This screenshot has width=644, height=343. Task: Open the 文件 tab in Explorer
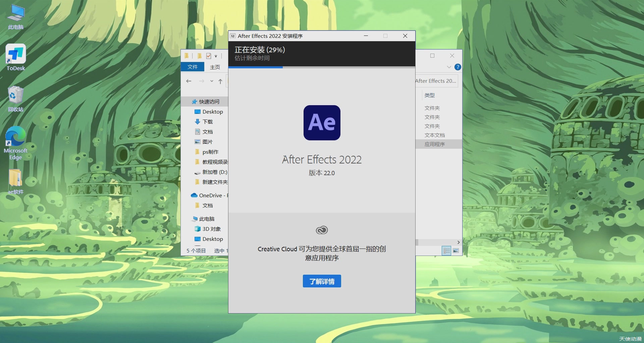(x=193, y=67)
